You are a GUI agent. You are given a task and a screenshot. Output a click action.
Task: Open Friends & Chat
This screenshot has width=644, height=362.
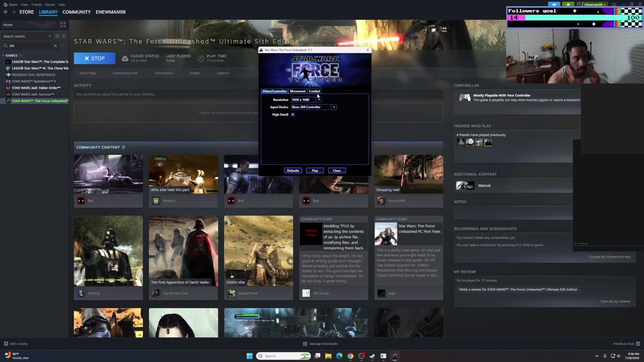626,344
